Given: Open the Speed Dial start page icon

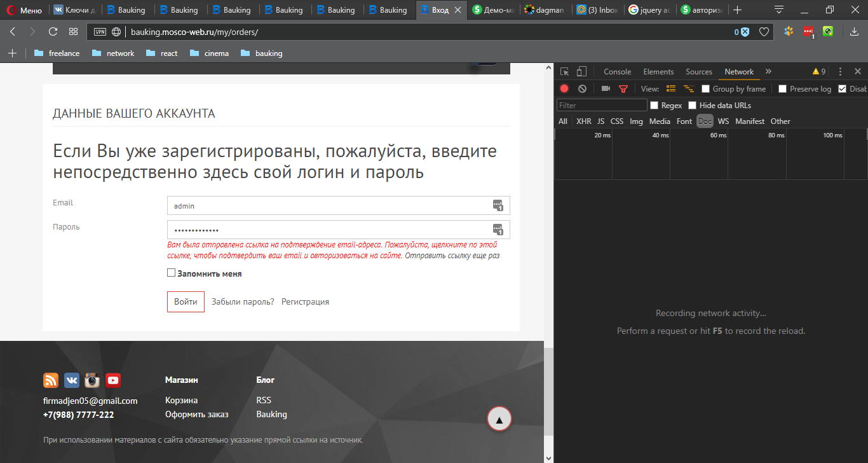Looking at the screenshot, I should [74, 32].
